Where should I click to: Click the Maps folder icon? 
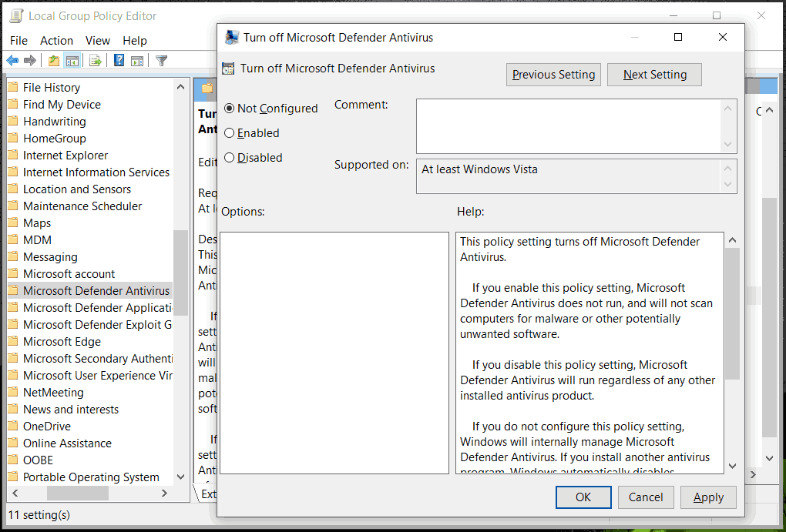[x=13, y=223]
